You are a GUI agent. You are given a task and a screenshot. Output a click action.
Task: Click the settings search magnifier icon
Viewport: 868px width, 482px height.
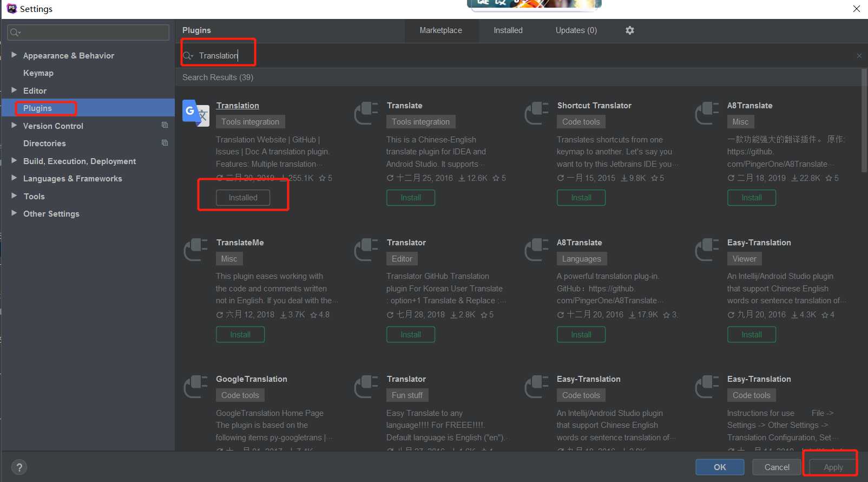tap(15, 32)
